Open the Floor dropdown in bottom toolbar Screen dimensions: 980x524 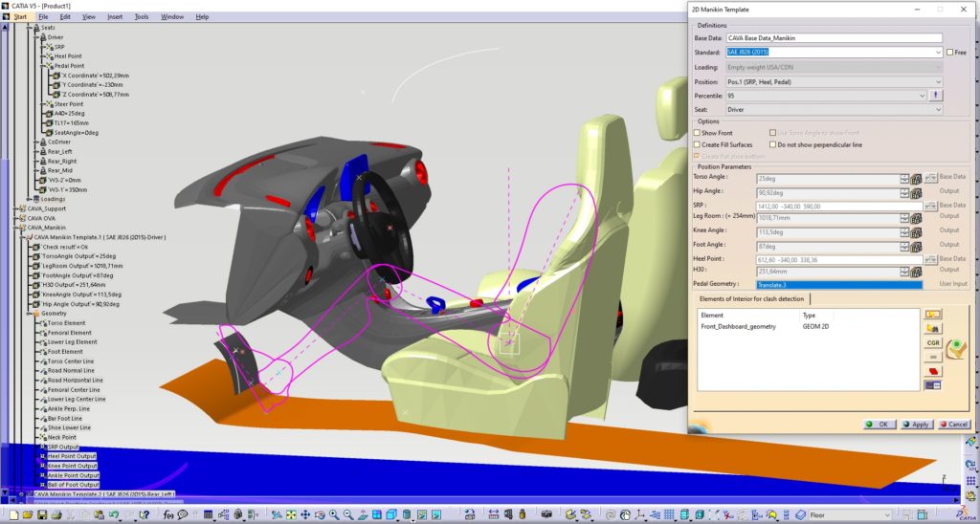point(850,515)
